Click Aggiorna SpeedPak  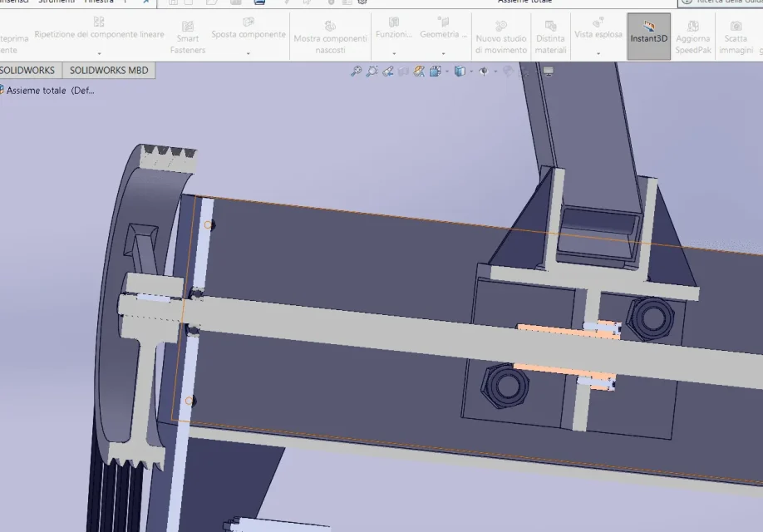click(x=693, y=37)
